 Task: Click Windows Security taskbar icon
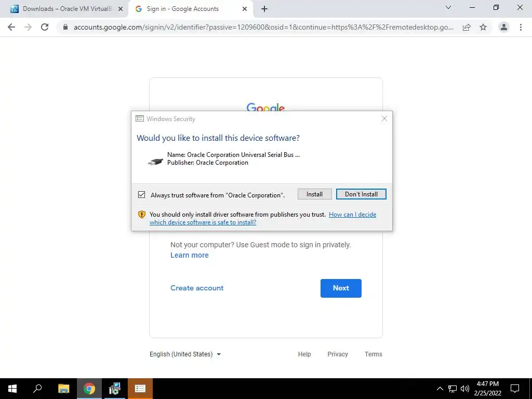140,389
